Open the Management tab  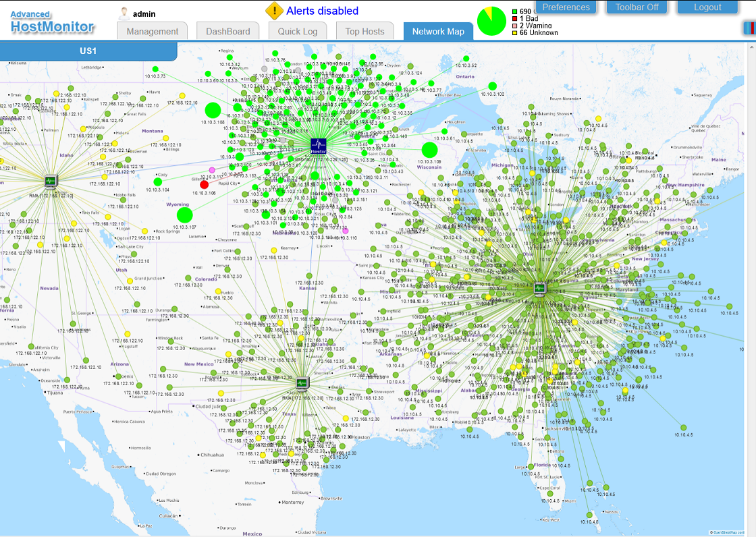click(x=153, y=31)
